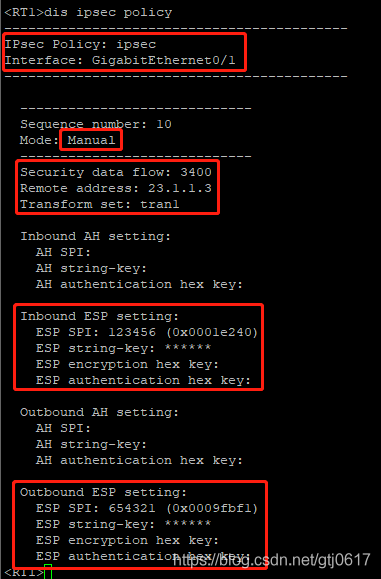Click the highlighted 'Manual' mode value
This screenshot has height=579, width=381.
[x=91, y=140]
